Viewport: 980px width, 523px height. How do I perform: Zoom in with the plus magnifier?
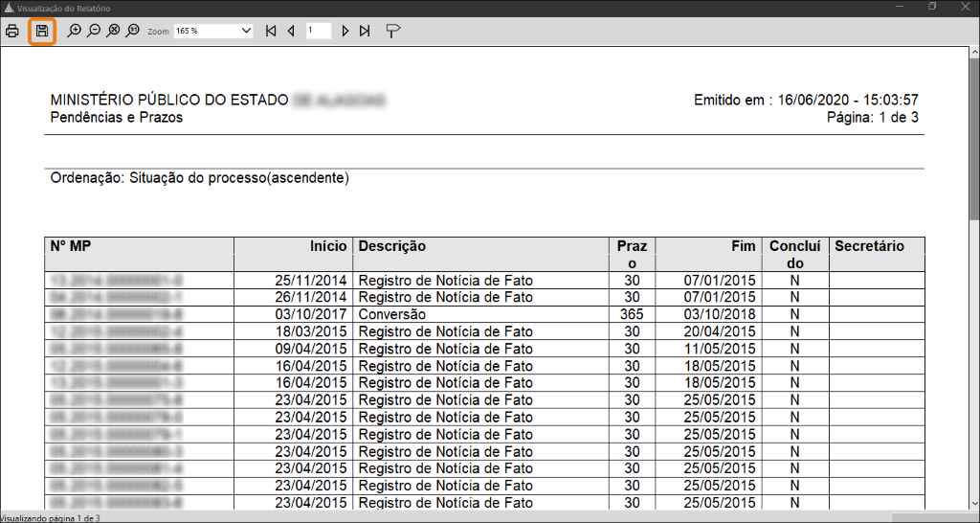[75, 31]
